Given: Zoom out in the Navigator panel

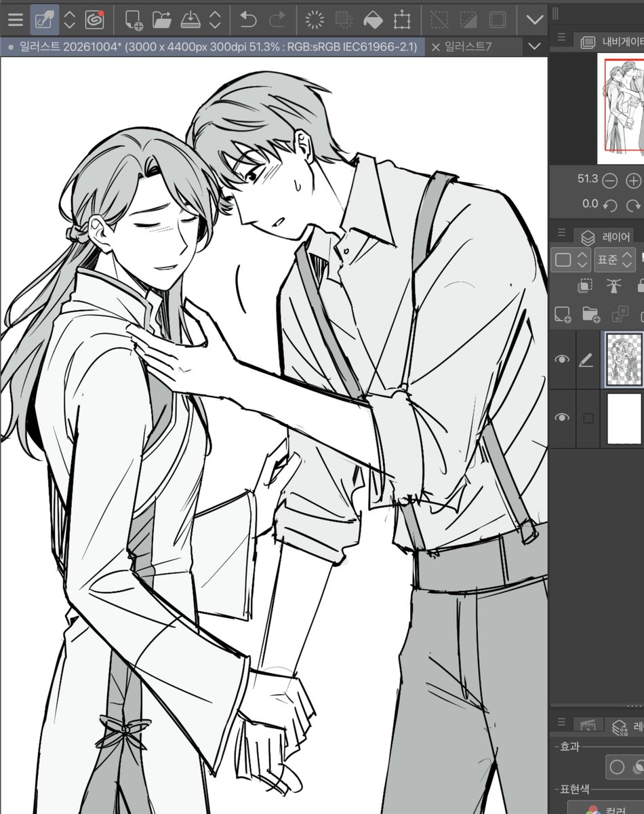Looking at the screenshot, I should click(610, 180).
